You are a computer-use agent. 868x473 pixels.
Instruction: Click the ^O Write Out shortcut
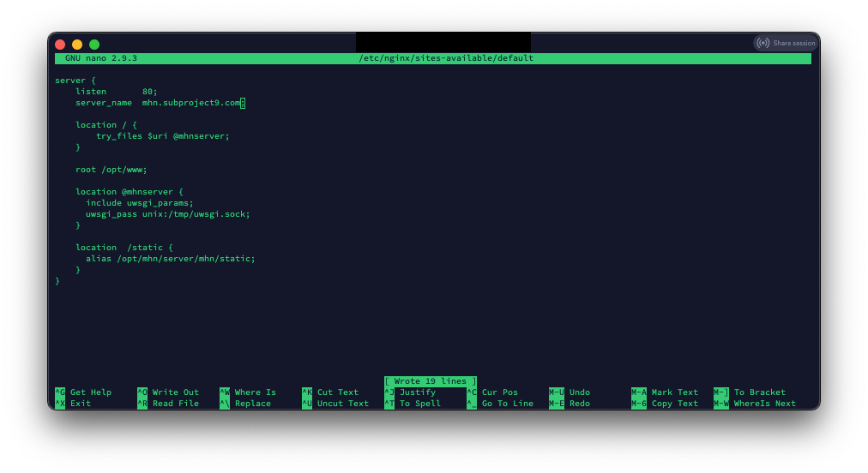(168, 392)
